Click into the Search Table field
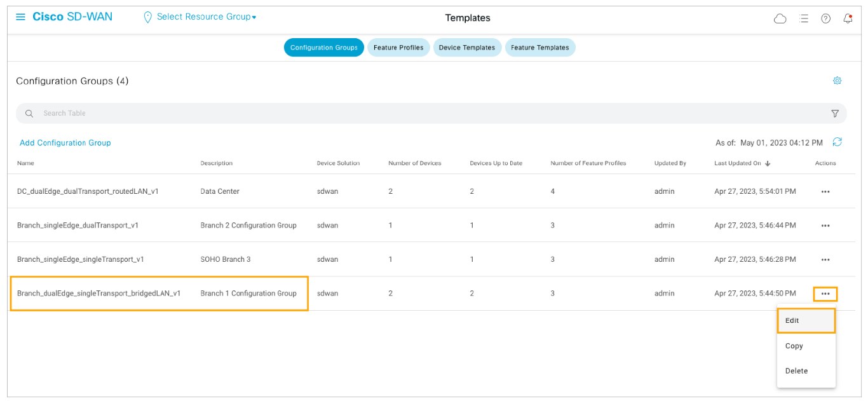Screen dimensions: 868x401 click(x=381, y=113)
